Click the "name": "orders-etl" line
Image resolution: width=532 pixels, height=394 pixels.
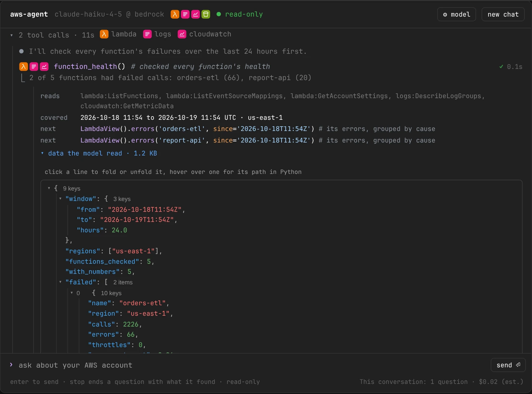coord(129,303)
